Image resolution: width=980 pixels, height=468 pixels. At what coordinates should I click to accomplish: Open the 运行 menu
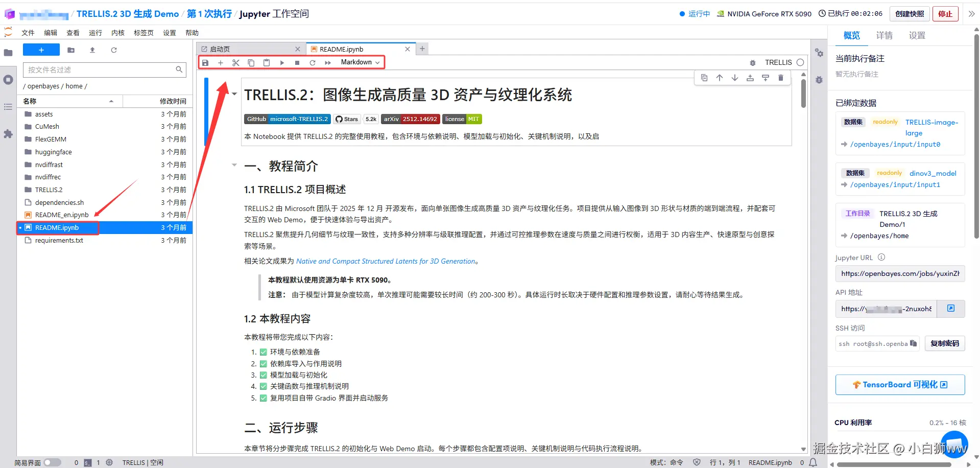tap(95, 33)
